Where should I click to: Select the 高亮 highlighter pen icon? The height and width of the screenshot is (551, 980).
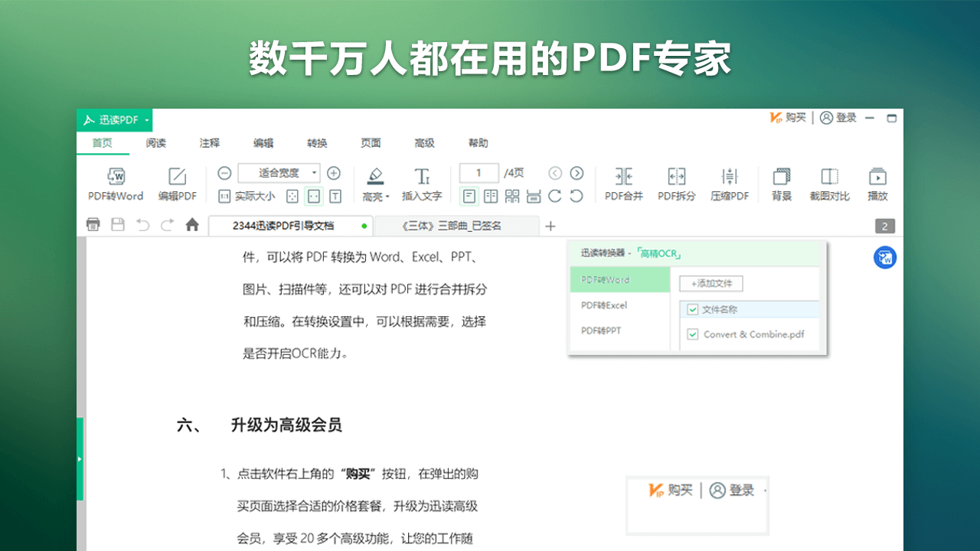click(x=374, y=175)
